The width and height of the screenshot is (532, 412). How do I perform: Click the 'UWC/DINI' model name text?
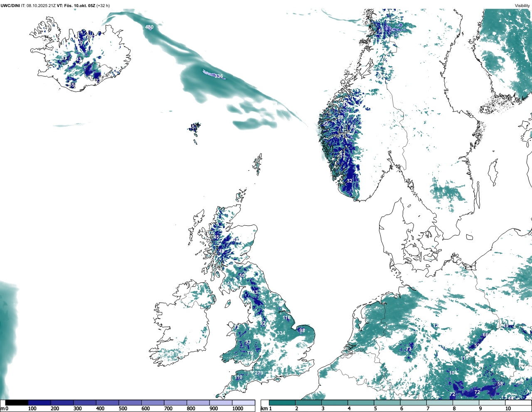10,5
